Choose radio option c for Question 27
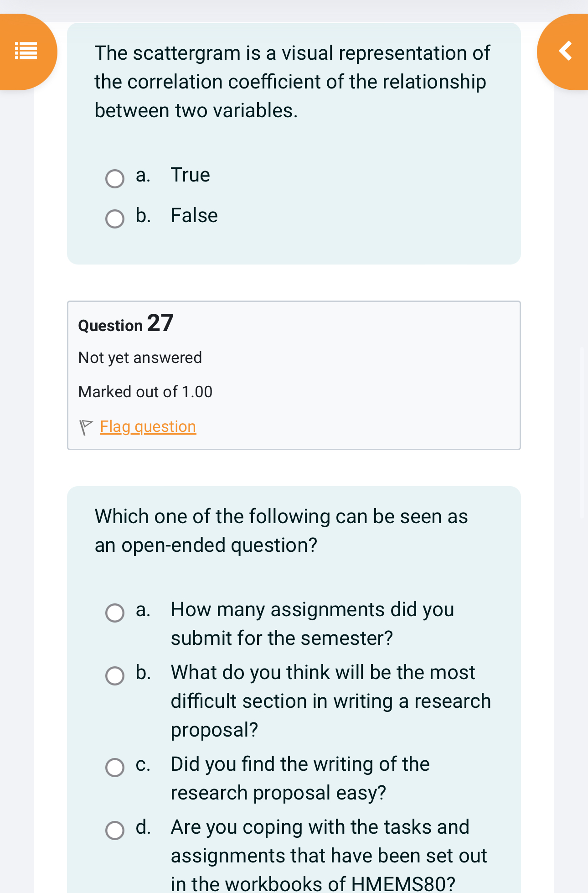 click(115, 768)
